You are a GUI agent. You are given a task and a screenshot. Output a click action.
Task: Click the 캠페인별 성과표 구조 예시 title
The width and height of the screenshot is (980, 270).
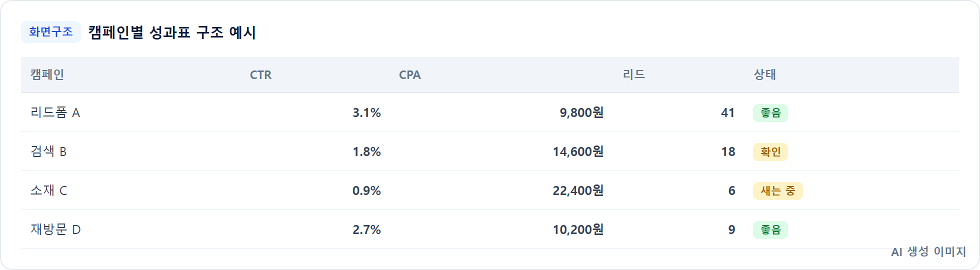(172, 32)
